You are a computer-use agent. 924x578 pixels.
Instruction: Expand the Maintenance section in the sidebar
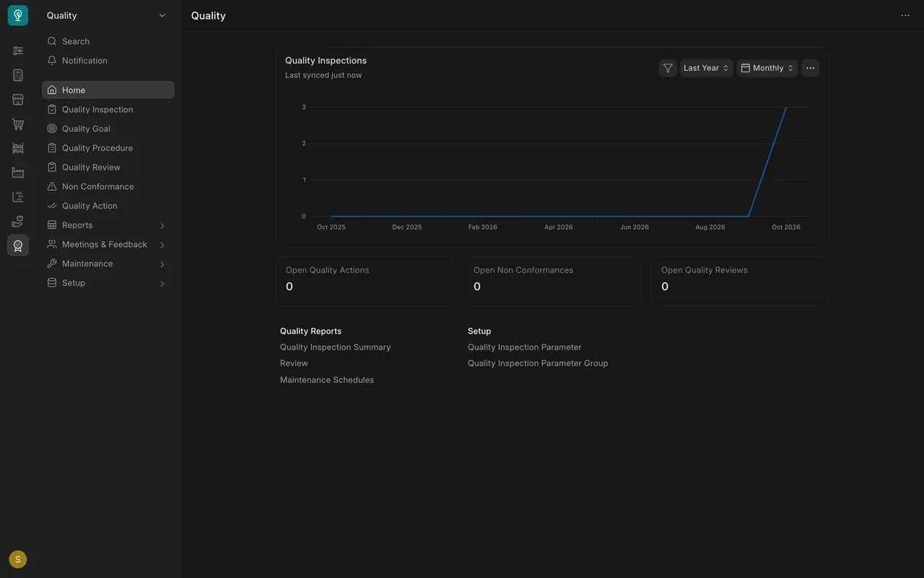click(x=108, y=264)
